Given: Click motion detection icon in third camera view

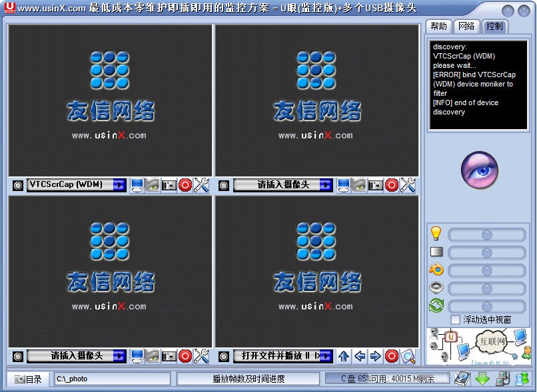Looking at the screenshot, I should coord(153,356).
